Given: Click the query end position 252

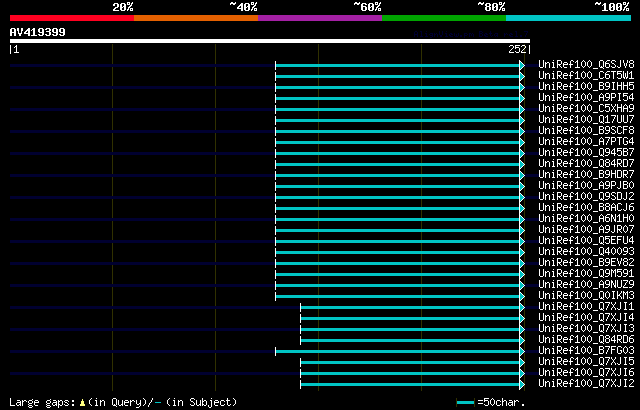Looking at the screenshot, I should point(517,49).
